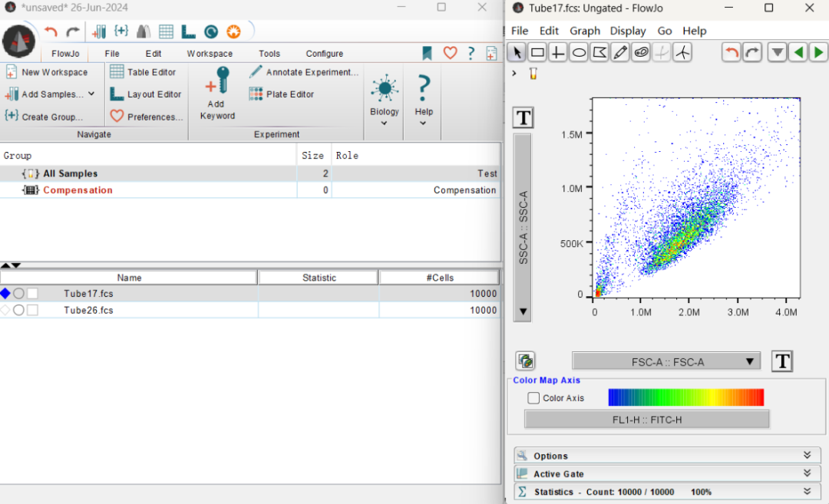
Task: Check the square box on Tube26.fcs row
Action: click(33, 310)
